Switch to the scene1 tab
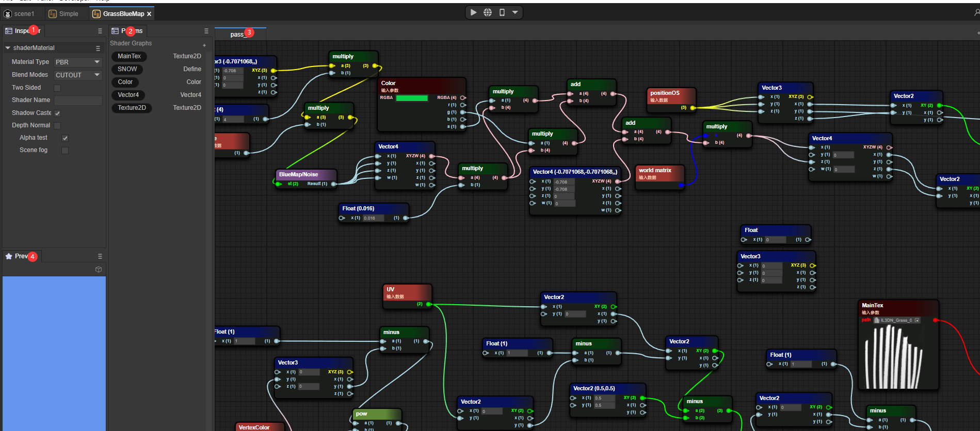Image resolution: width=980 pixels, height=431 pixels. (x=21, y=14)
